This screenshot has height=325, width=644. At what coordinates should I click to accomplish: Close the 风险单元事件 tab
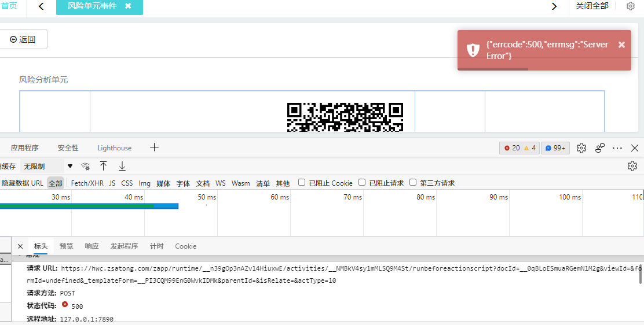point(128,6)
